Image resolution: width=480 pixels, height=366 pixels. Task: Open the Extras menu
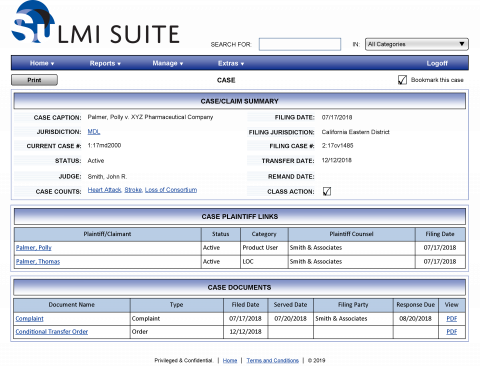pos(231,63)
